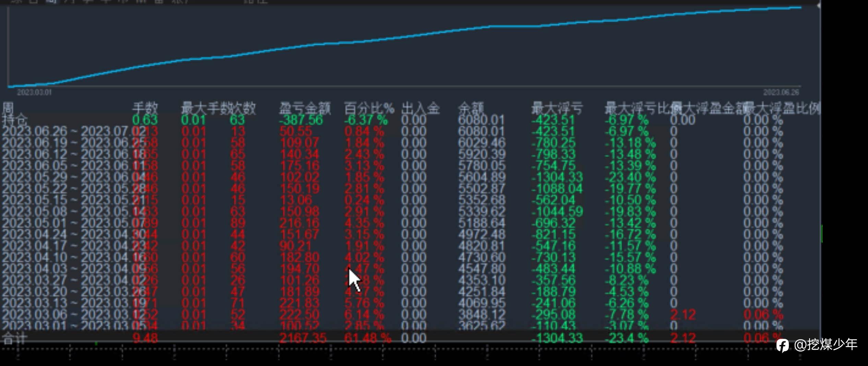
Task: Click the 百分比% column header
Action: point(369,108)
